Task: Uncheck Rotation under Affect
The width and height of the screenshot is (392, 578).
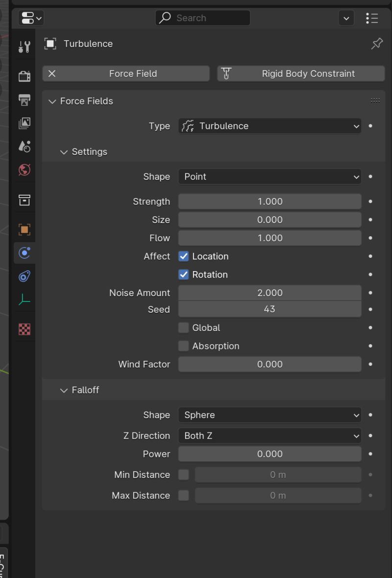Action: click(x=183, y=275)
